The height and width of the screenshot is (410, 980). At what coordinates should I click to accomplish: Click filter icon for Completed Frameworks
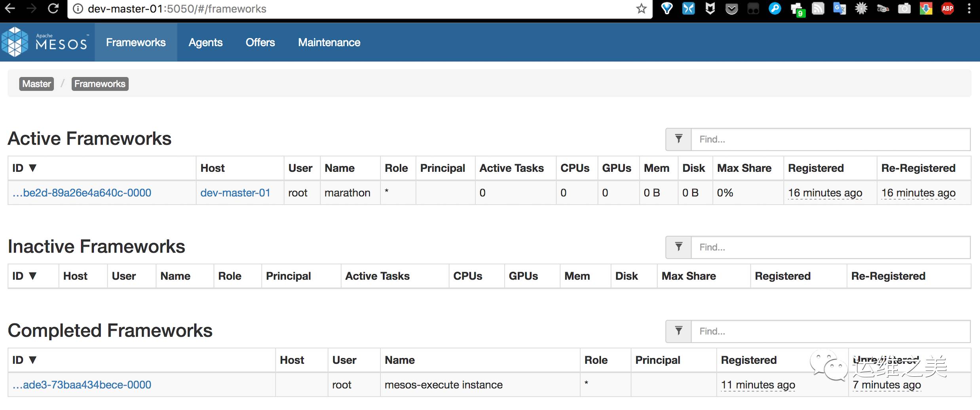pos(678,331)
